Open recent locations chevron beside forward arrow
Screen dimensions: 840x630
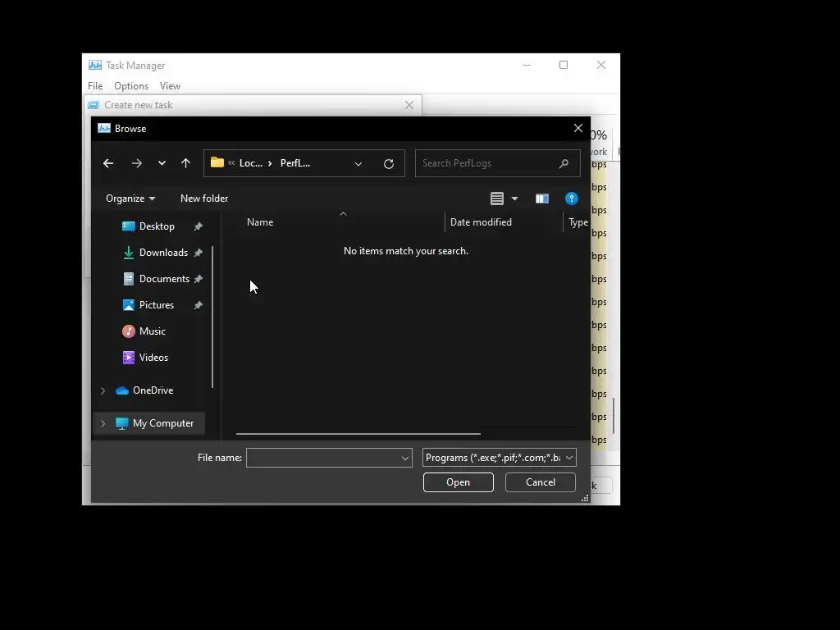point(162,163)
